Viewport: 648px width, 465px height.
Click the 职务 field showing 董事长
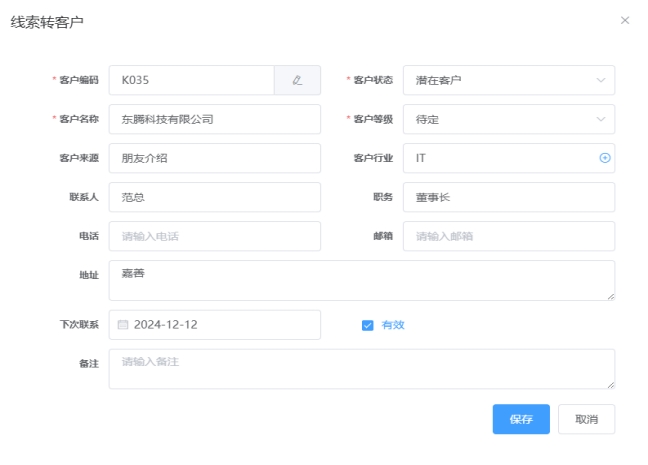(508, 197)
